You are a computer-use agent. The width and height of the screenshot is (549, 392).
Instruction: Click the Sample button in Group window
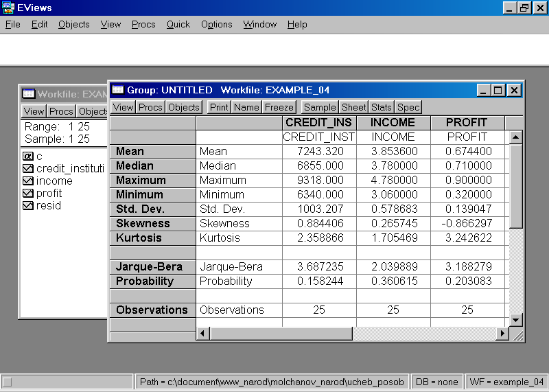(320, 107)
